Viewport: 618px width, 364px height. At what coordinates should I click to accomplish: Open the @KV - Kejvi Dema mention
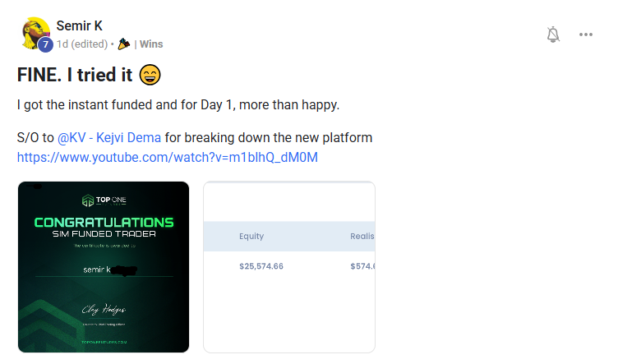pos(109,137)
